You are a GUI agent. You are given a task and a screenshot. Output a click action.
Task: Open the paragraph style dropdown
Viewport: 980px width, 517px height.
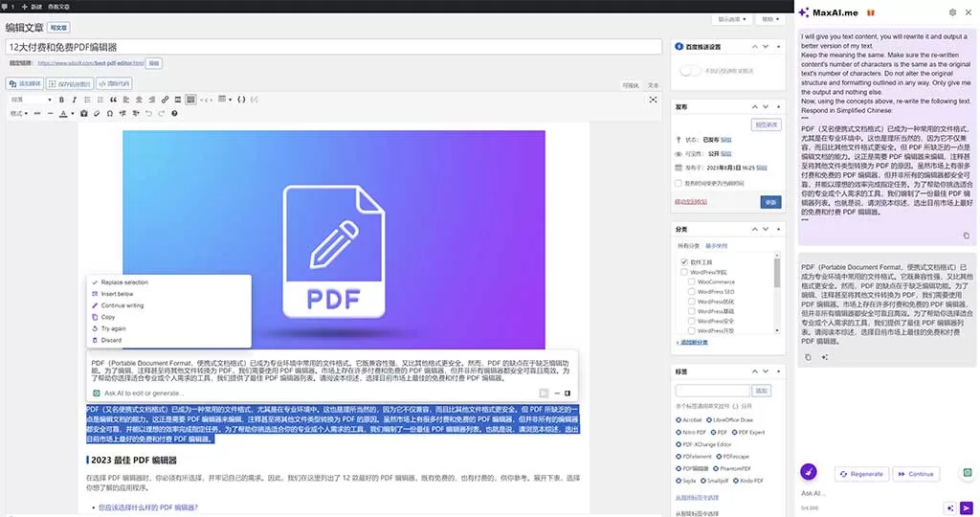pyautogui.click(x=31, y=100)
